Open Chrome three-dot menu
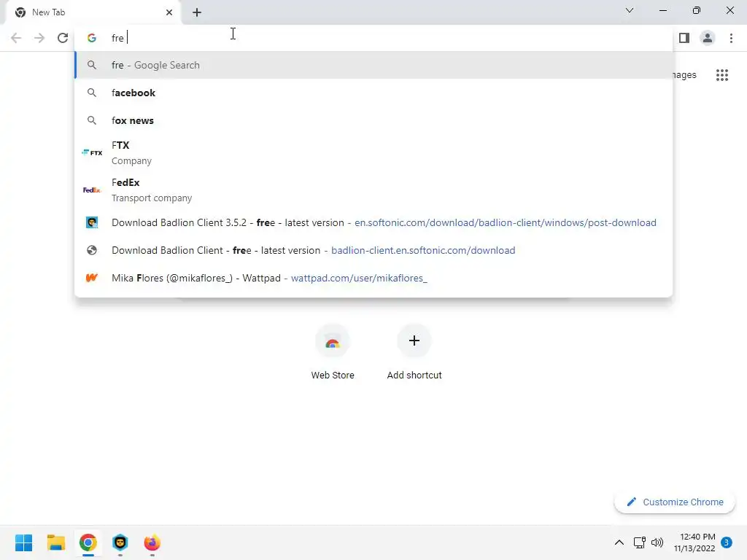This screenshot has width=747, height=560. coord(731,38)
